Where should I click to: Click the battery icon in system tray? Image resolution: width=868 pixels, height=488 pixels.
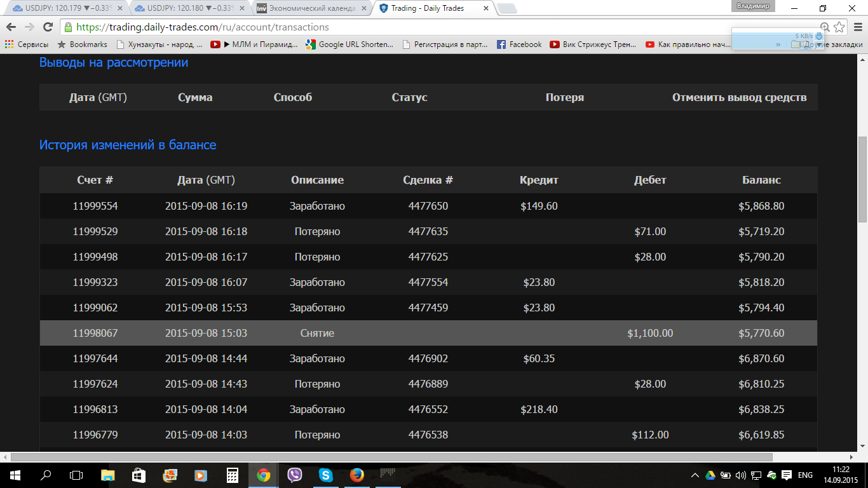[x=725, y=475]
